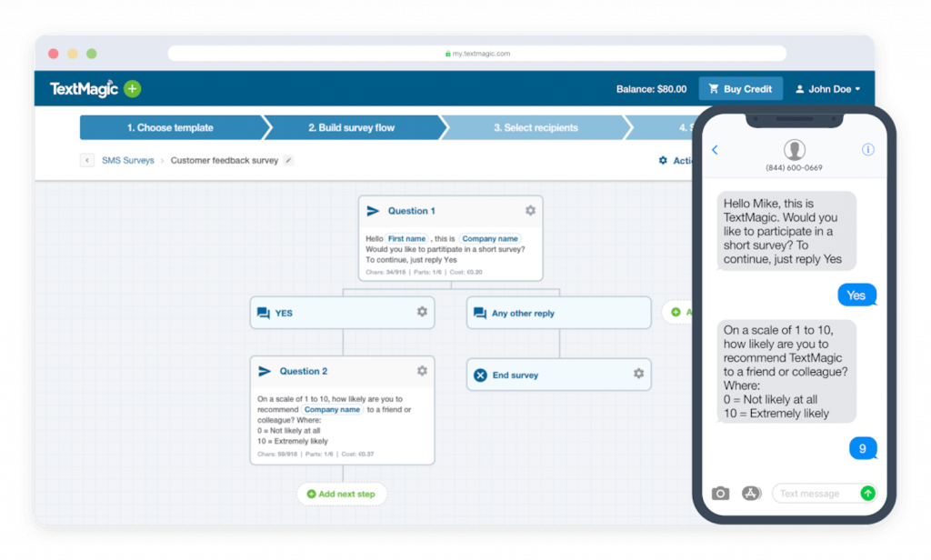Open Question 2 settings gear
Screen dimensions: 931x560
coord(422,371)
